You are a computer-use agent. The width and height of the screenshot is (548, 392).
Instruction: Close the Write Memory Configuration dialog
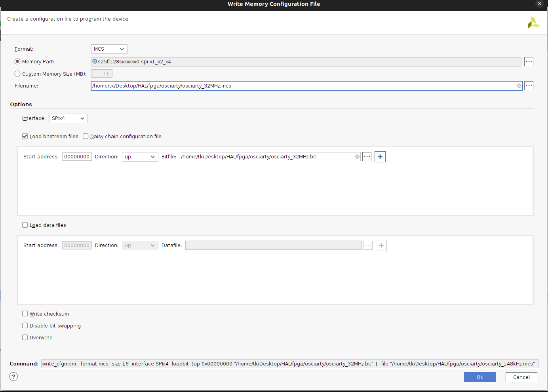(x=539, y=4)
